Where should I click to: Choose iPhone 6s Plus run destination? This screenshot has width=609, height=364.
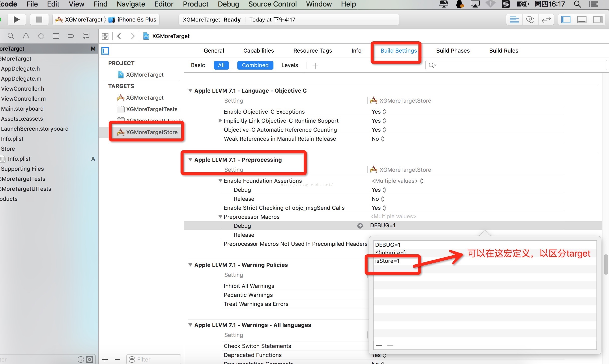coord(132,20)
